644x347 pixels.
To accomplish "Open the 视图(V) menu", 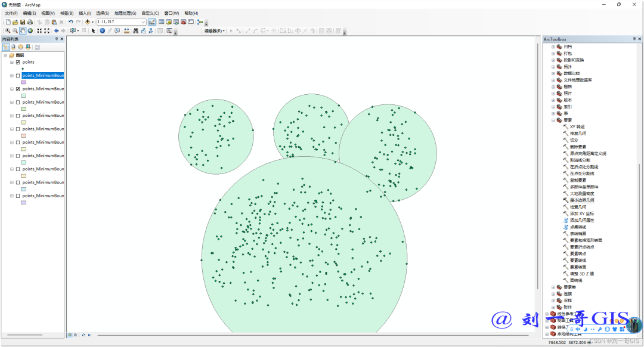I will (x=48, y=13).
